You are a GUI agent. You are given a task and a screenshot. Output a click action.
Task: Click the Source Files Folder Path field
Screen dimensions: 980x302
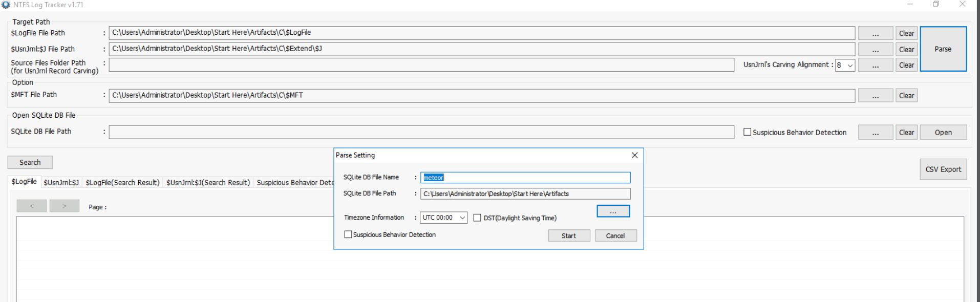[421, 64]
